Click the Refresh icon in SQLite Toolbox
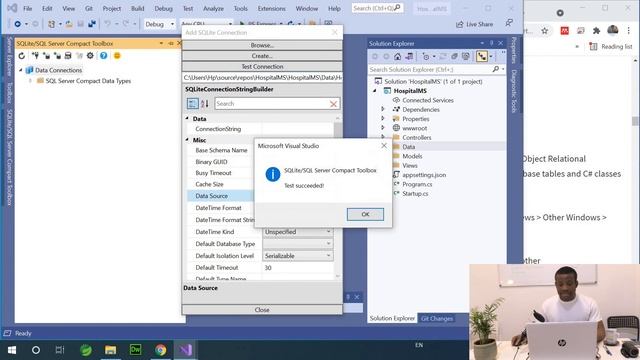 [x=22, y=56]
